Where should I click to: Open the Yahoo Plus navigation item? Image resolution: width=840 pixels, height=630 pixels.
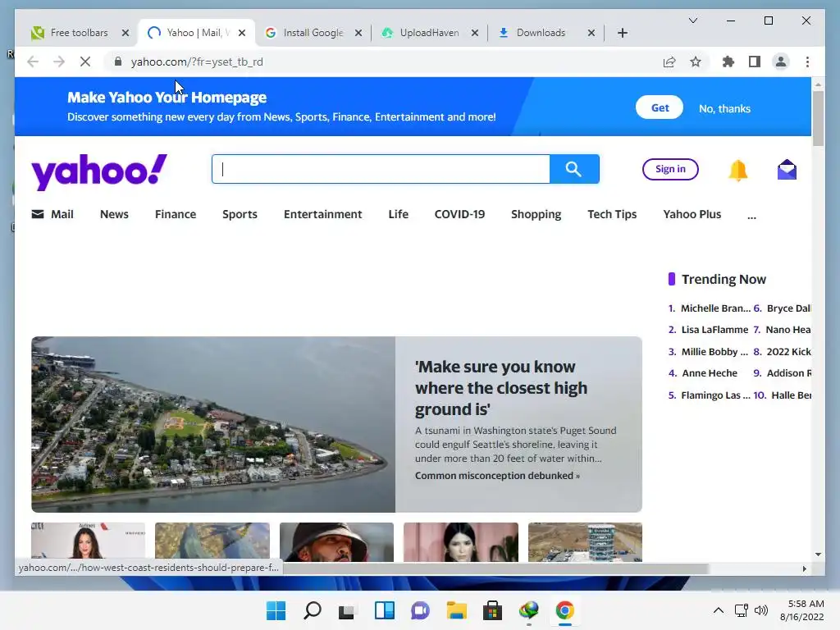click(x=692, y=214)
